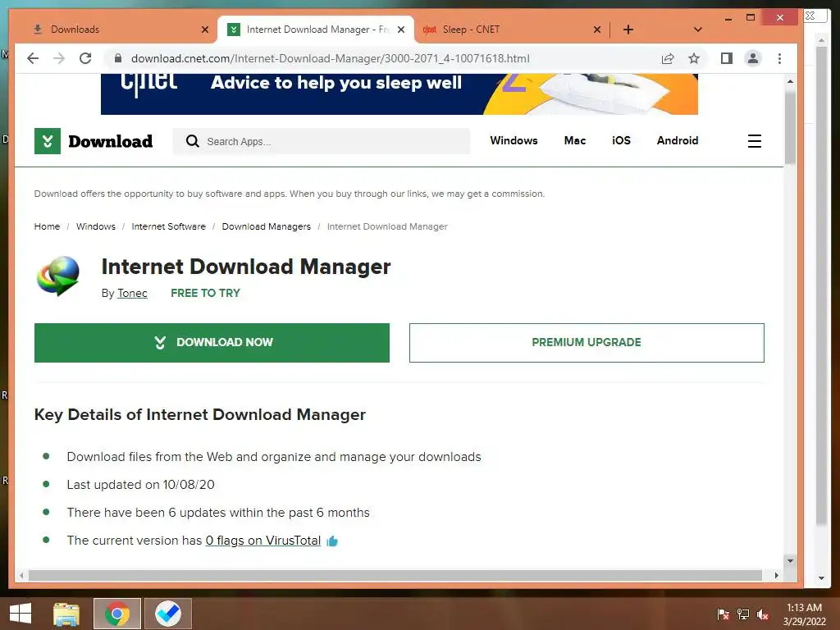Bookmark this page with the star icon
Screen dimensions: 840x630
pyautogui.click(x=694, y=58)
